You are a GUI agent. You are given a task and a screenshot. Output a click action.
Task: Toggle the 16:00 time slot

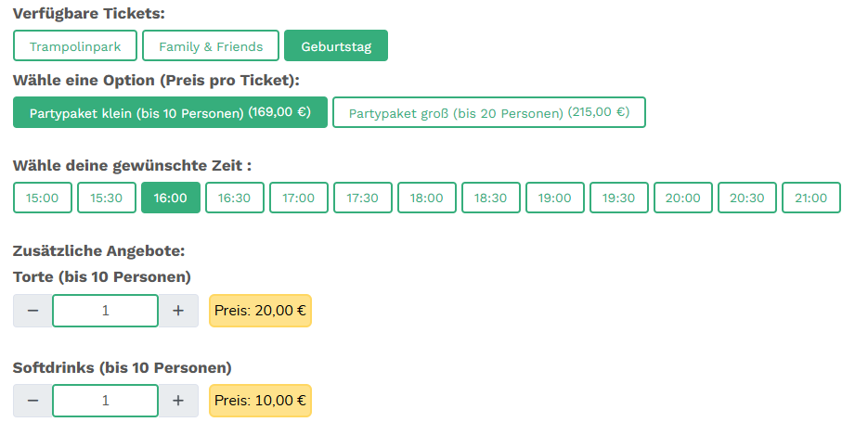[171, 198]
